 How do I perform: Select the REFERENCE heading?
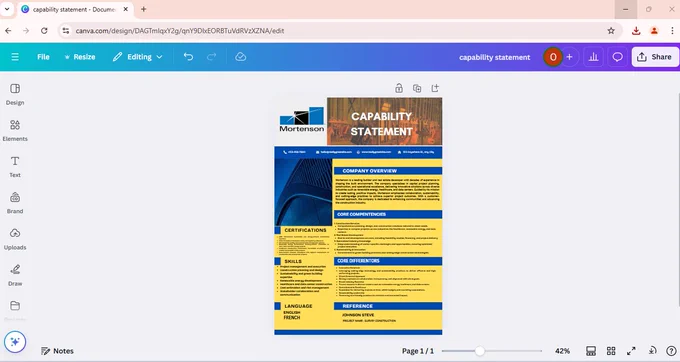(357, 306)
